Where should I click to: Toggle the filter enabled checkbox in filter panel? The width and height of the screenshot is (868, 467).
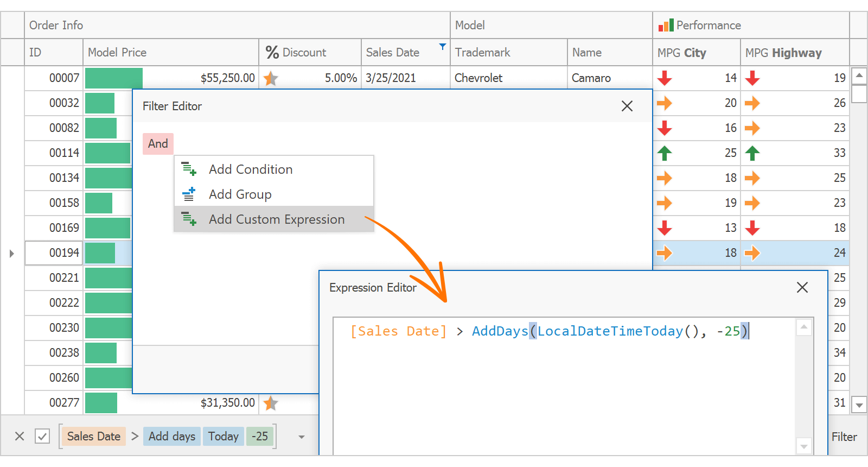pos(42,436)
